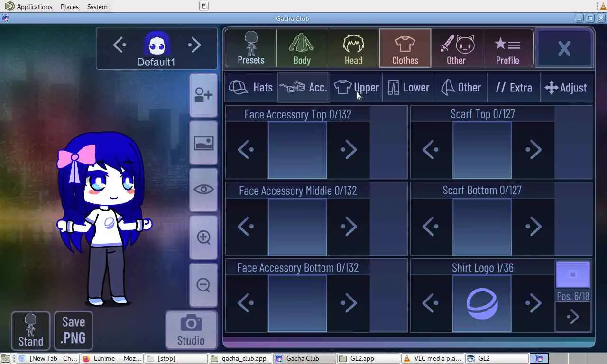
Task: Open the Head category
Action: coord(353,48)
